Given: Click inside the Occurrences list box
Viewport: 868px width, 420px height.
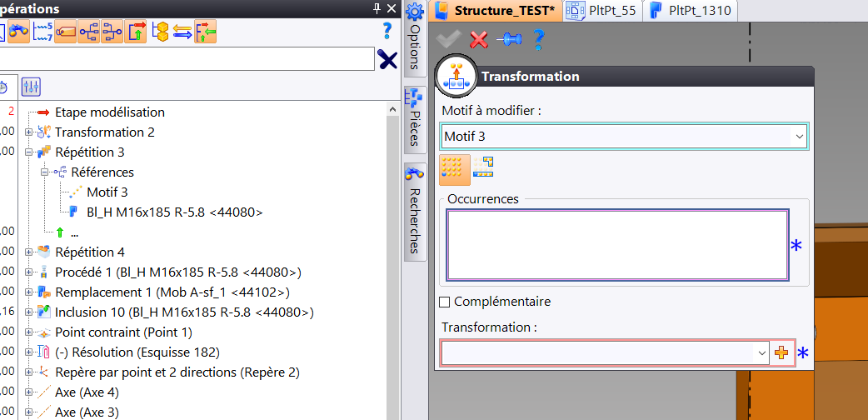Looking at the screenshot, I should 617,245.
